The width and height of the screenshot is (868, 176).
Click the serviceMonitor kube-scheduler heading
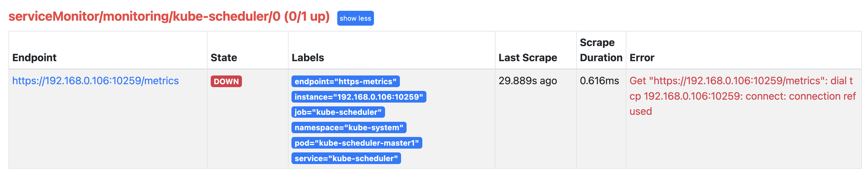(169, 16)
